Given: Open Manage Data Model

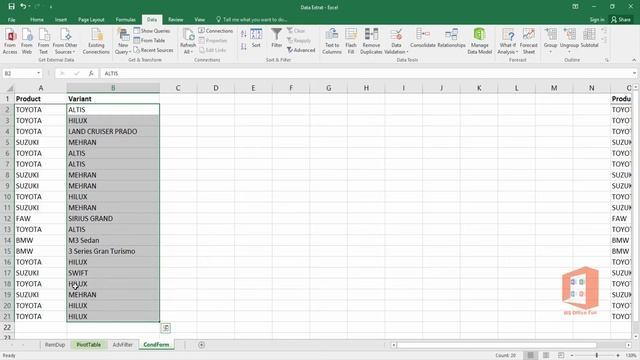Looking at the screenshot, I should point(480,41).
